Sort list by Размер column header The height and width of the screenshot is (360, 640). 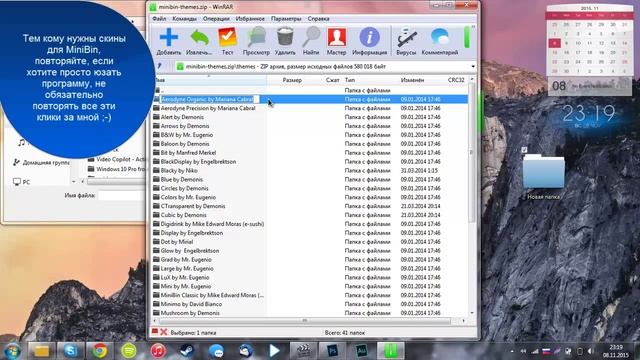(x=292, y=80)
